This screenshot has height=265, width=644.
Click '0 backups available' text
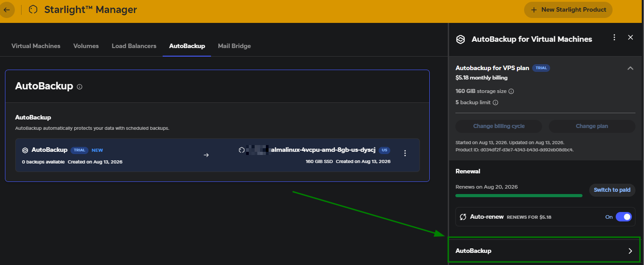pyautogui.click(x=43, y=162)
